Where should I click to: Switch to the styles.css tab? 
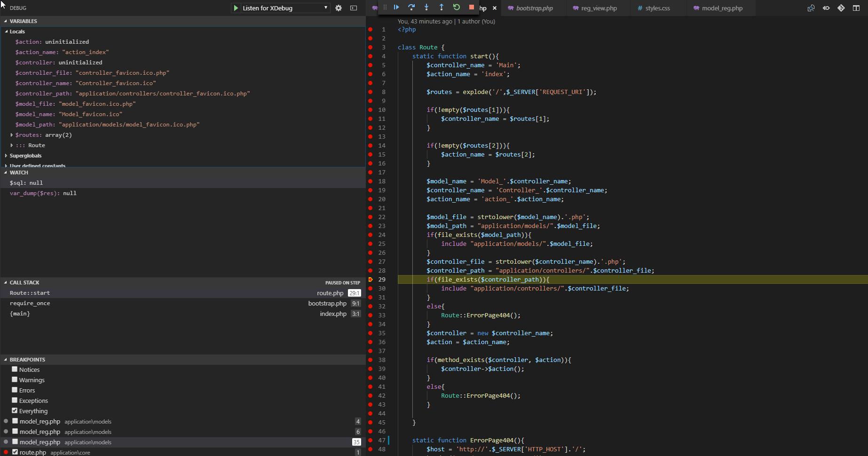657,8
